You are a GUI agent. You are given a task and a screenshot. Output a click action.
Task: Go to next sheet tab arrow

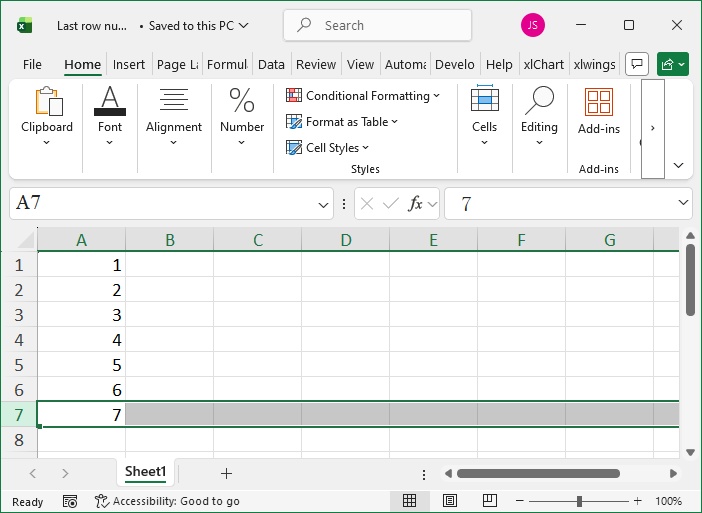pos(65,473)
